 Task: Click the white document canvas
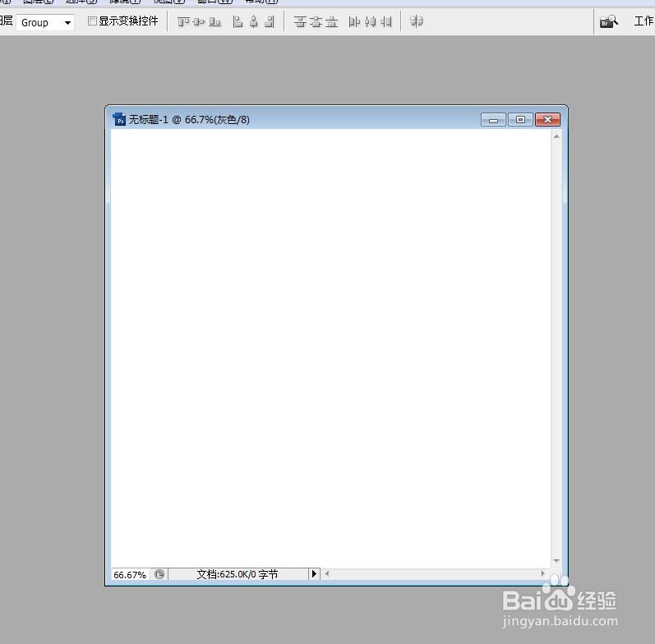point(330,348)
